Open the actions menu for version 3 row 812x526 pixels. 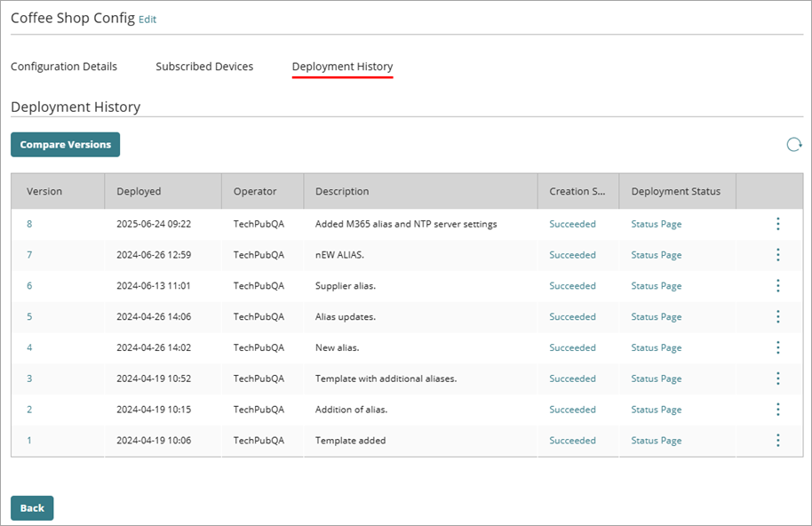(778, 379)
